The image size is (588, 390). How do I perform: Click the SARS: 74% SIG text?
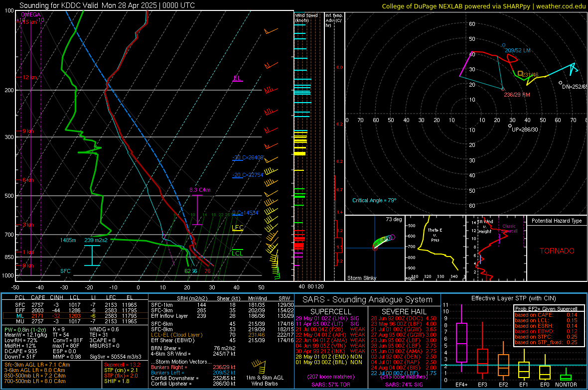click(404, 385)
